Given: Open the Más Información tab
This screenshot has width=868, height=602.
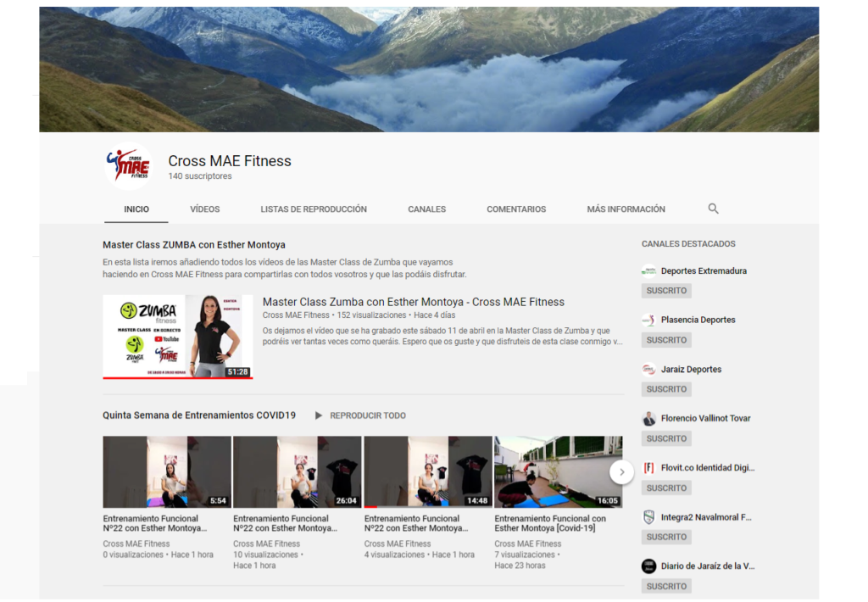Looking at the screenshot, I should tap(626, 209).
